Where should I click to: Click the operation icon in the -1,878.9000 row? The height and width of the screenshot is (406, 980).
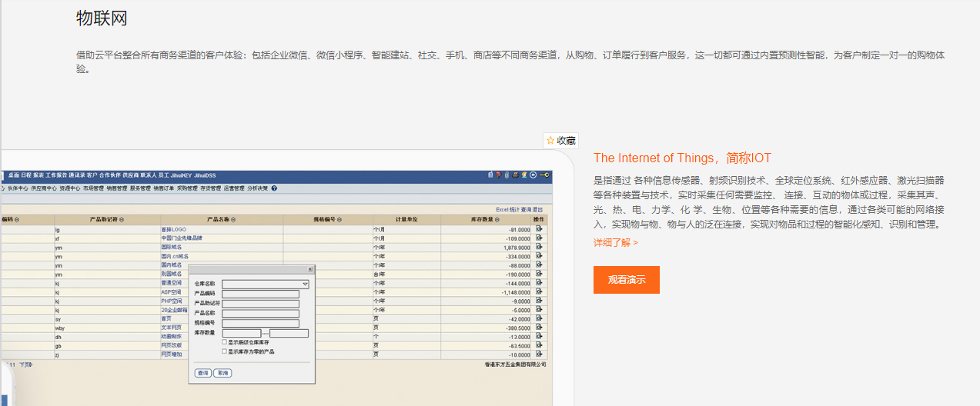(539, 248)
